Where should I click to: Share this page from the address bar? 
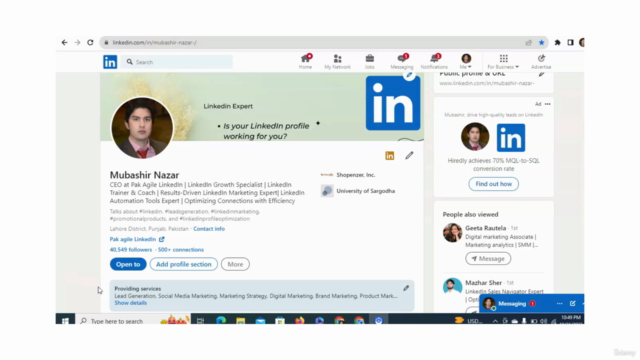(x=529, y=42)
